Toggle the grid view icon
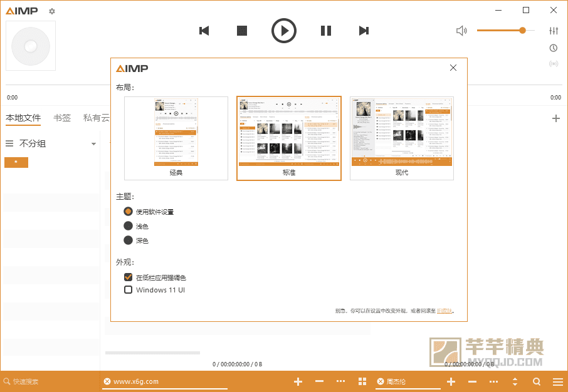Image resolution: width=568 pixels, height=392 pixels. (x=362, y=381)
